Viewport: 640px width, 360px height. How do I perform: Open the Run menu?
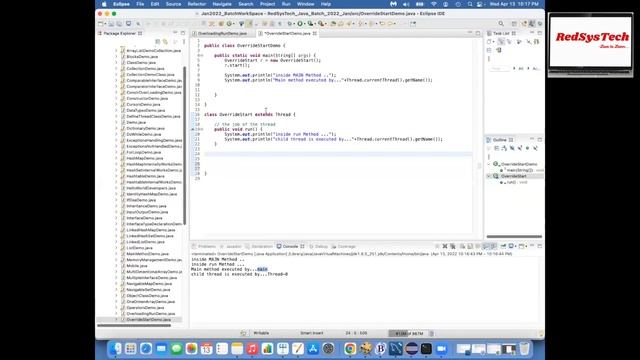click(x=286, y=4)
